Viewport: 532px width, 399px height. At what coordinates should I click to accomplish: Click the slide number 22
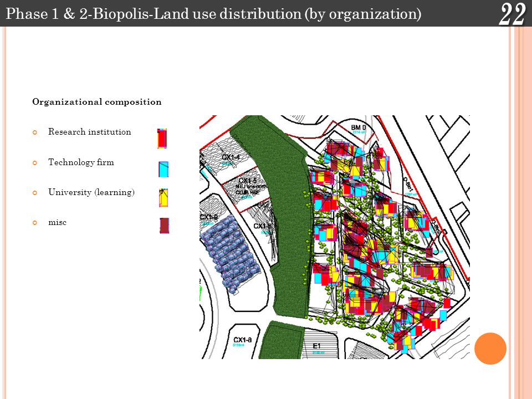[x=512, y=14]
